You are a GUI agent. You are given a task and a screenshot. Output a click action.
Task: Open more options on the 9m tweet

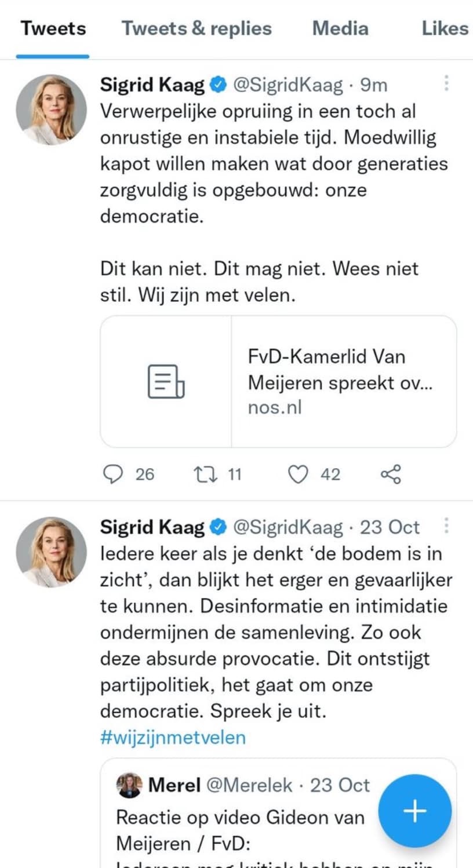pyautogui.click(x=446, y=83)
